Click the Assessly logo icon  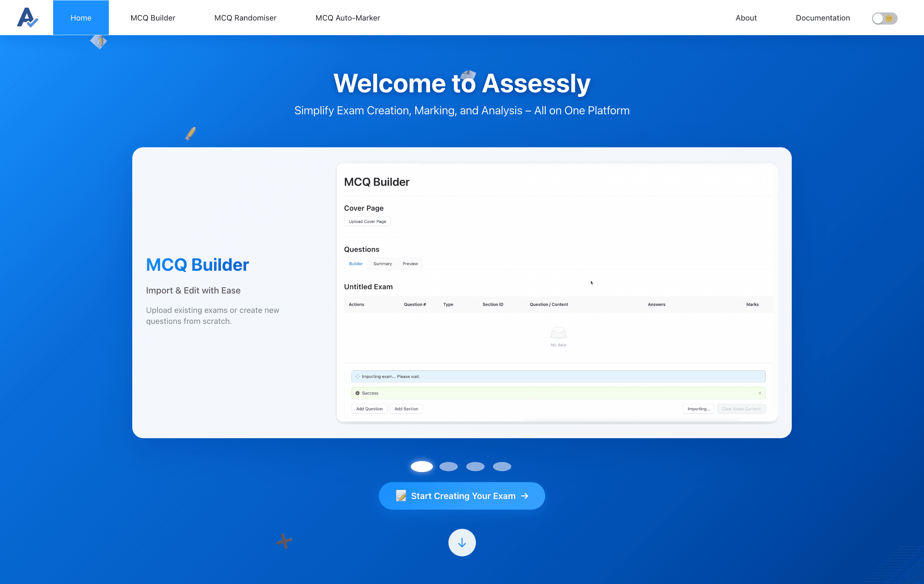(x=27, y=18)
